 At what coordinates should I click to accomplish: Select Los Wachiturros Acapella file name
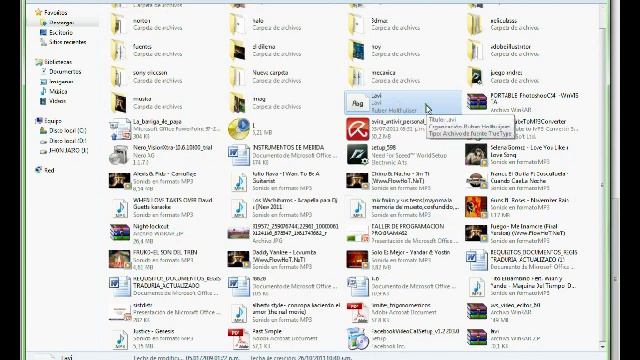[x=295, y=204]
